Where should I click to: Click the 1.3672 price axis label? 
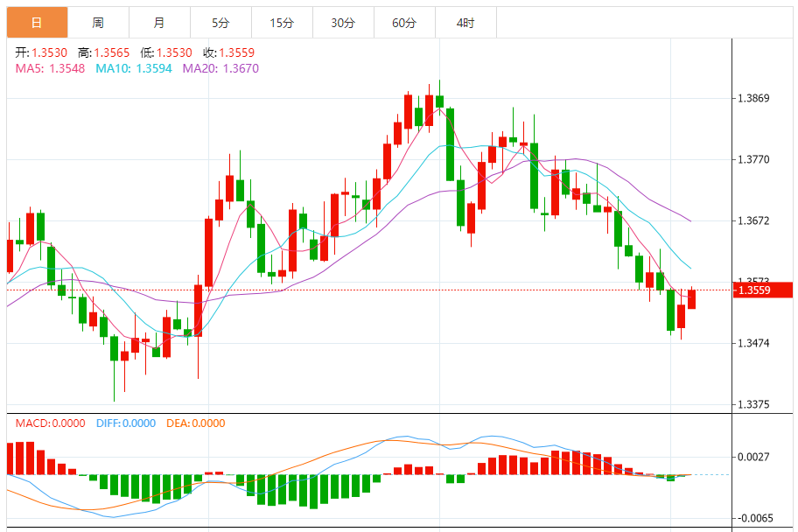(x=753, y=221)
